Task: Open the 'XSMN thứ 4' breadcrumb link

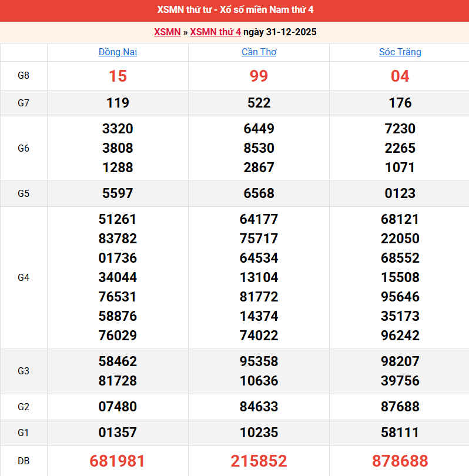Action: pyautogui.click(x=215, y=32)
